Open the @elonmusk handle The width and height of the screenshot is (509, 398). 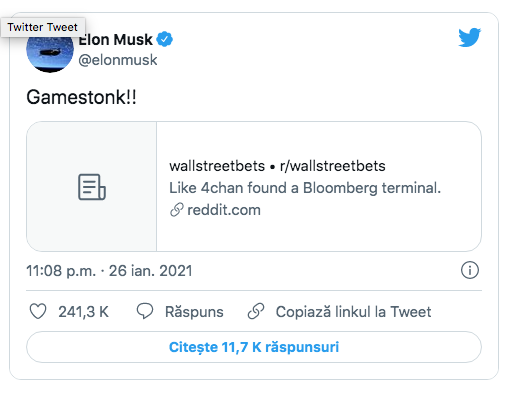click(118, 60)
